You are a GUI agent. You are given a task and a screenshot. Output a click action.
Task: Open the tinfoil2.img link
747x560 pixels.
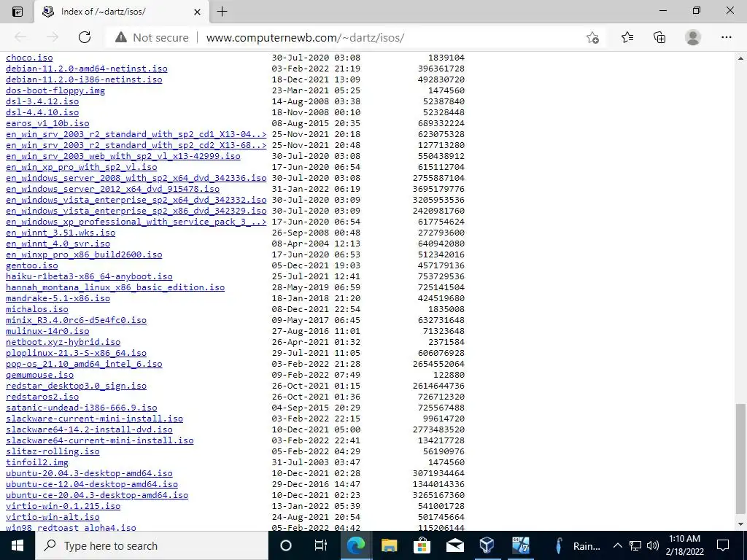[x=37, y=463]
